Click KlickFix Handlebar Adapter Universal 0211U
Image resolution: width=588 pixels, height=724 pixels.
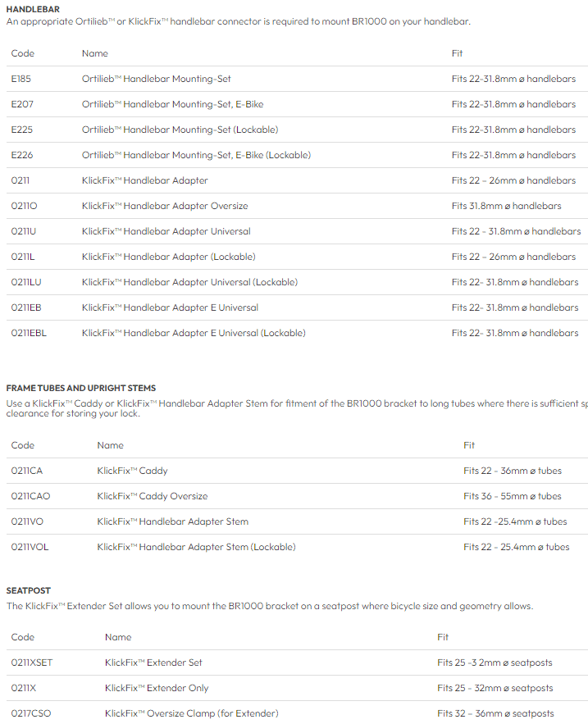[166, 231]
